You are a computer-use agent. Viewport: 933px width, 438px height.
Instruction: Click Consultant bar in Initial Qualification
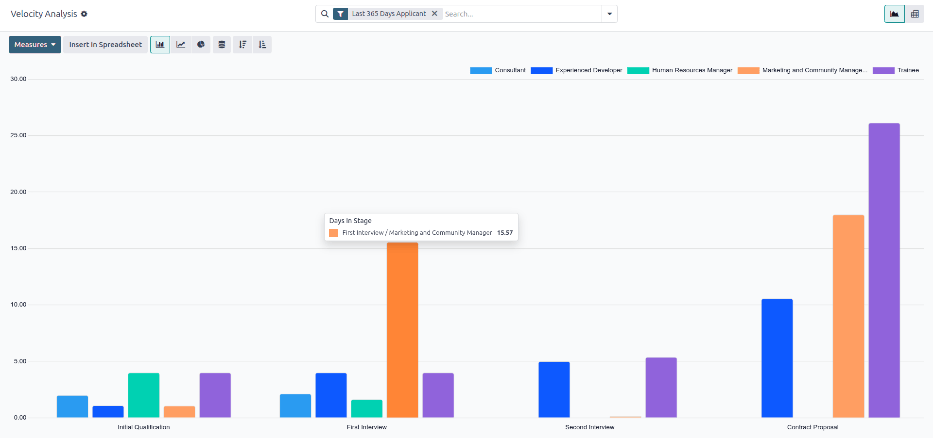point(72,406)
